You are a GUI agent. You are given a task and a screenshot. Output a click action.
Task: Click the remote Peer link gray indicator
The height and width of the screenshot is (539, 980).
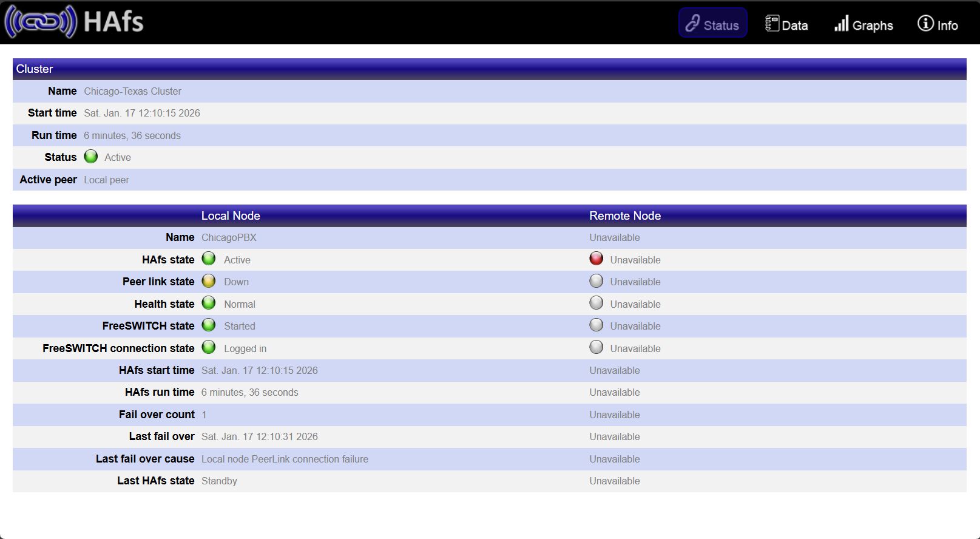pos(596,281)
